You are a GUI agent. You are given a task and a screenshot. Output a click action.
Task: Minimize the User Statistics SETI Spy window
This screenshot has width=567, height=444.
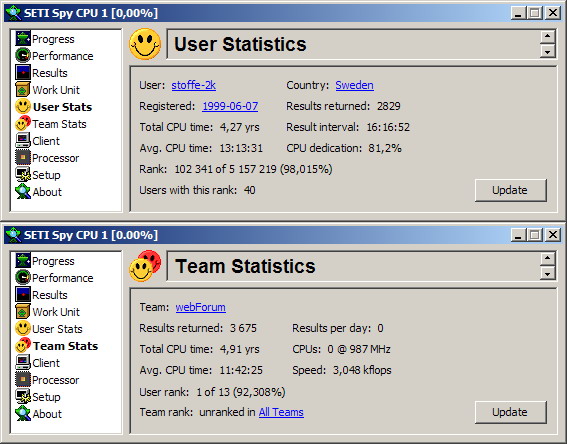pos(519,13)
